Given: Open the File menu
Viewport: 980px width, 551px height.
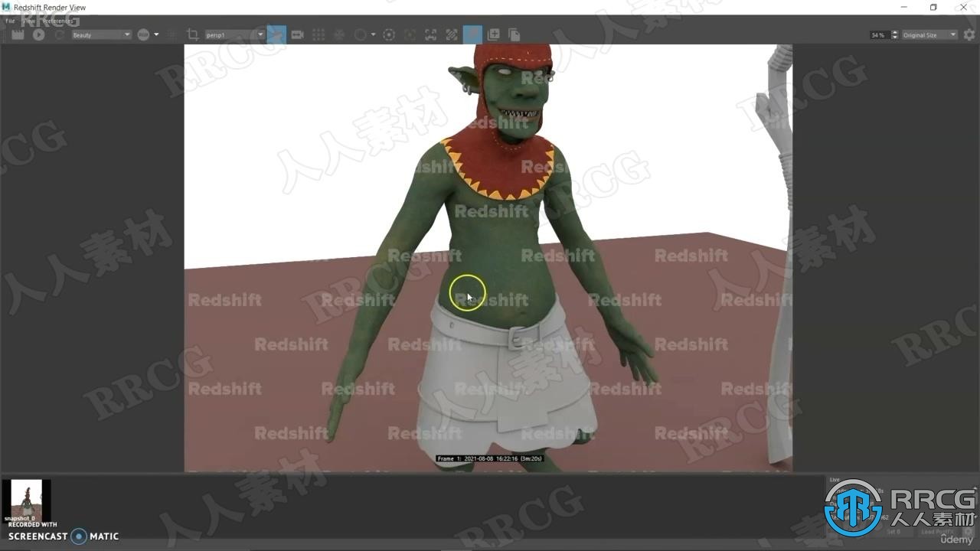Looking at the screenshot, I should click(10, 21).
